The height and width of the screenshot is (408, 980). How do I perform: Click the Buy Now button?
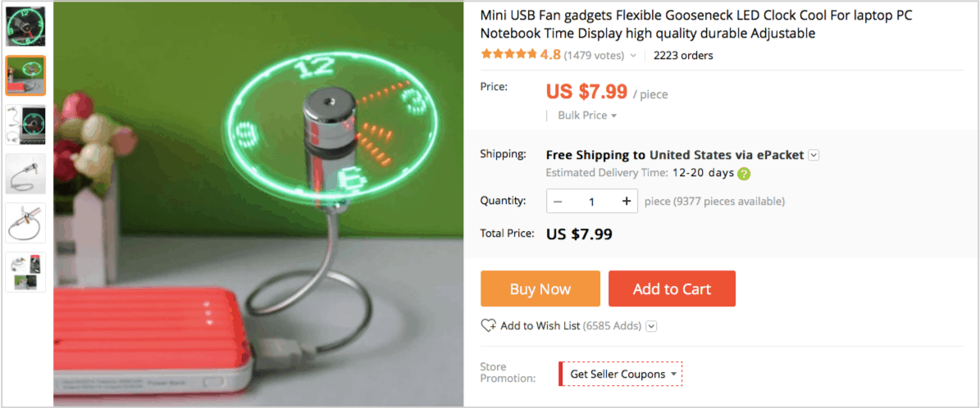(540, 288)
